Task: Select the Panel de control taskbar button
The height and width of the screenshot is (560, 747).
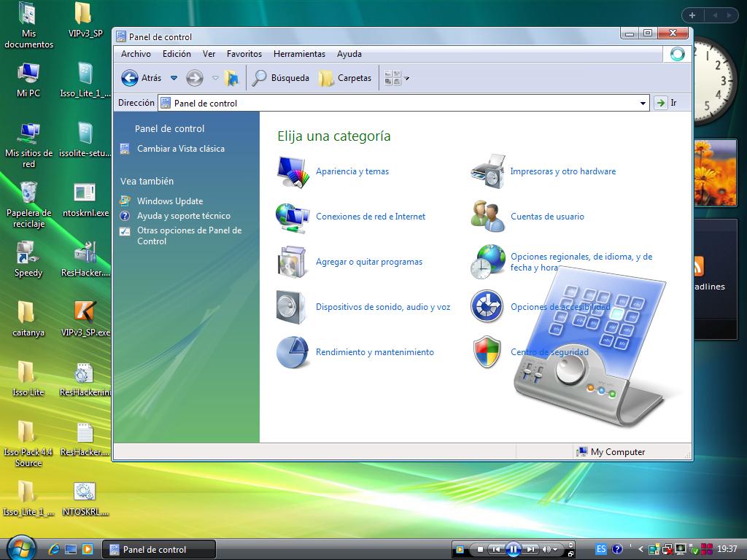Action: coord(159,550)
